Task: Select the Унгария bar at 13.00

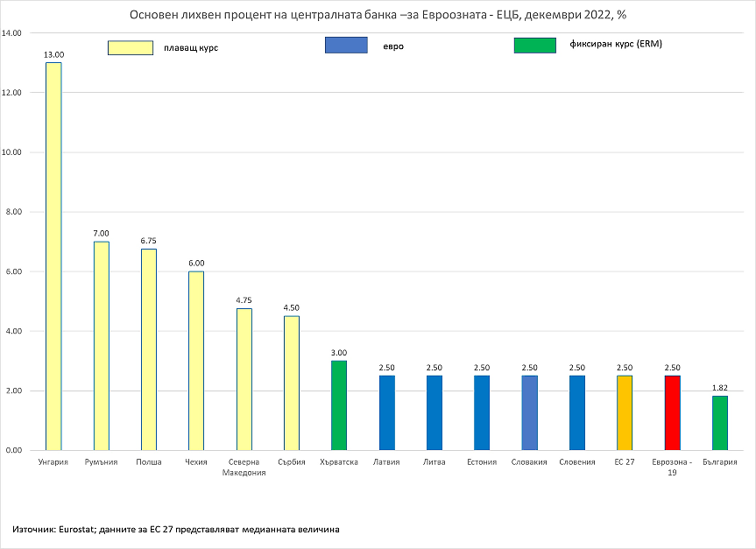Action: 54,256
